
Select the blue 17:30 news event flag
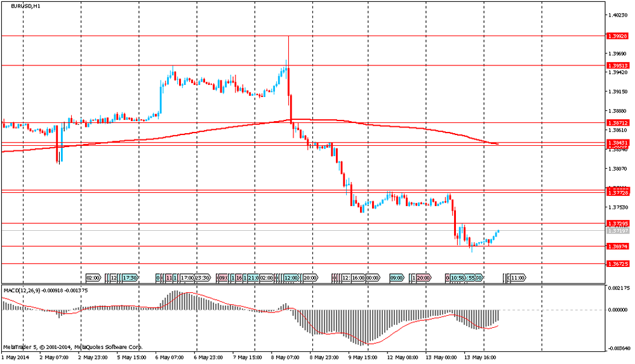tap(130, 278)
